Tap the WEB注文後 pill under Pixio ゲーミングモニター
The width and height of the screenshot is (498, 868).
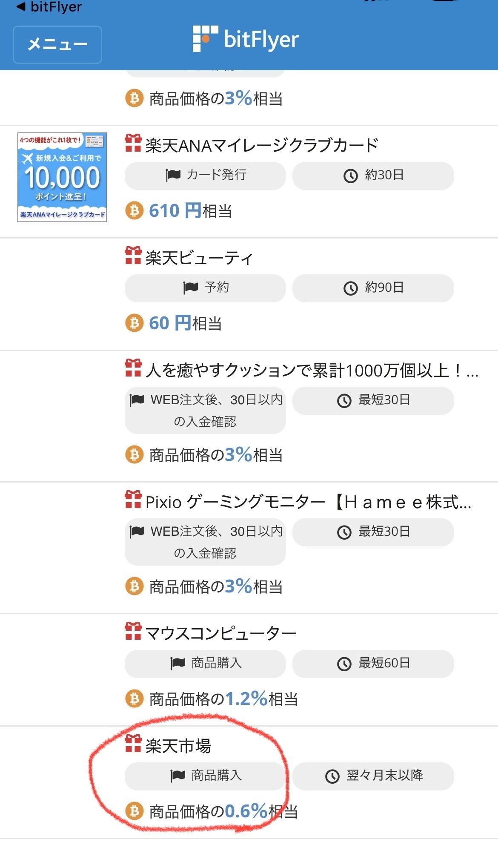205,541
